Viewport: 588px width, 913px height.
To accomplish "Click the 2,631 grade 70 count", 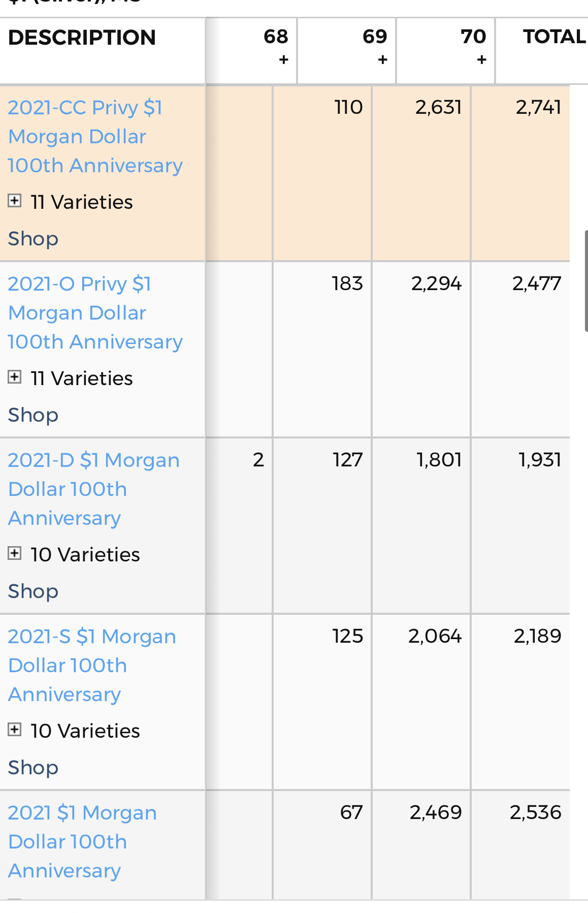I will click(x=438, y=107).
